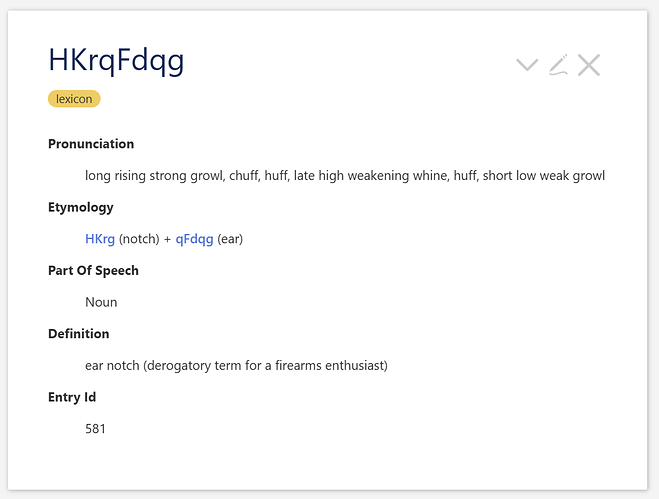Click the word 'firearms enthusiast' in definition

(x=331, y=365)
